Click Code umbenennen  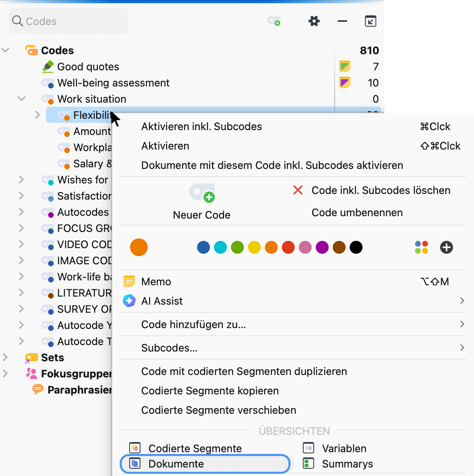click(x=357, y=213)
